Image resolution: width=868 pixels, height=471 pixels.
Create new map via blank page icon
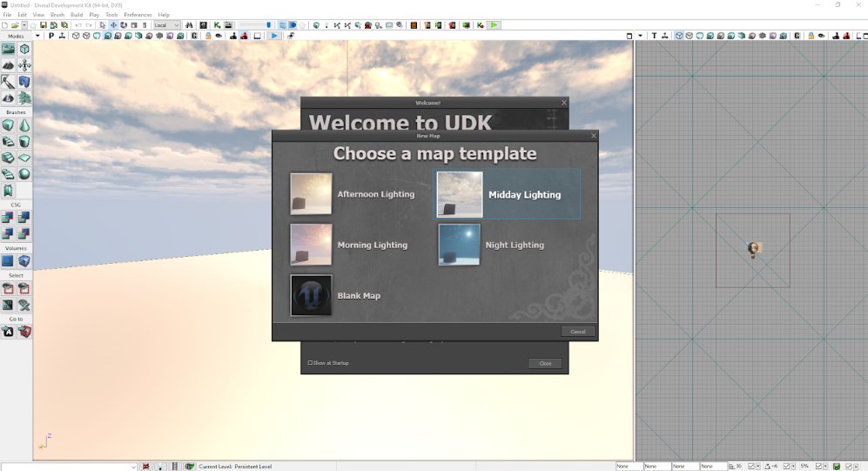click(5, 25)
